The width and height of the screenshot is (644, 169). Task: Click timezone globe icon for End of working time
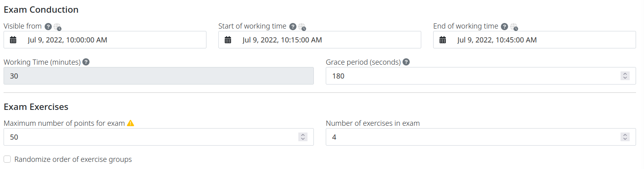514,27
